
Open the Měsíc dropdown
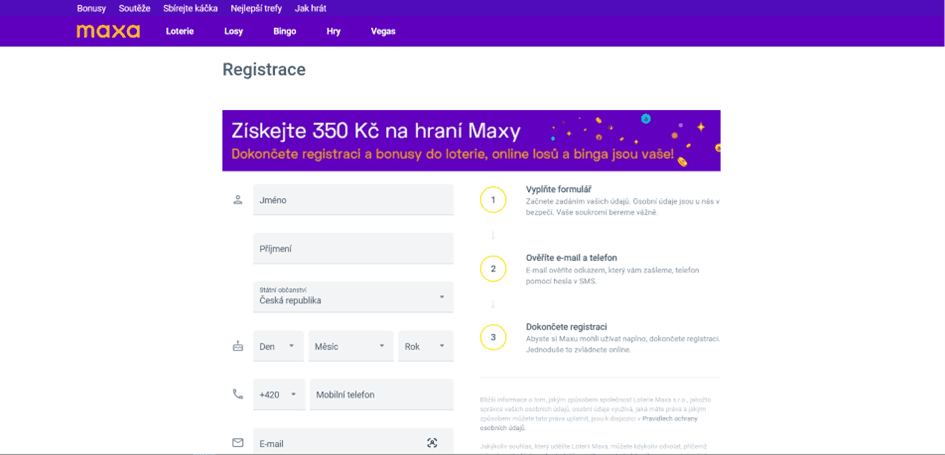351,346
